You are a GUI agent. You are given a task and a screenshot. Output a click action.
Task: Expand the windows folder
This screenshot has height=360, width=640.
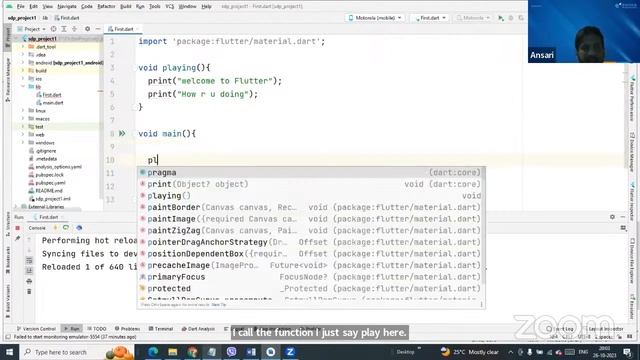click(23, 142)
